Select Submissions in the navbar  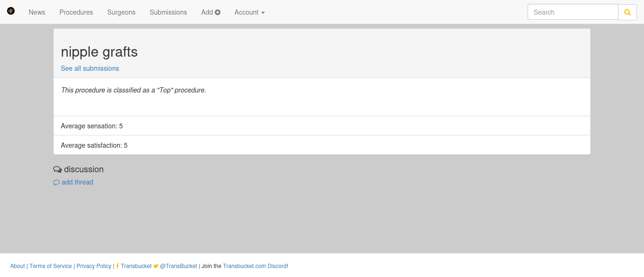pyautogui.click(x=168, y=12)
